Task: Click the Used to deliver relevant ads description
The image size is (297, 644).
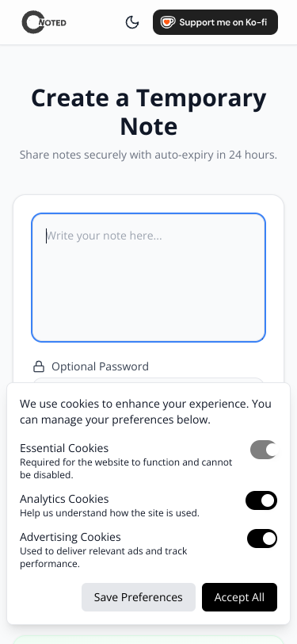Action: (104, 558)
